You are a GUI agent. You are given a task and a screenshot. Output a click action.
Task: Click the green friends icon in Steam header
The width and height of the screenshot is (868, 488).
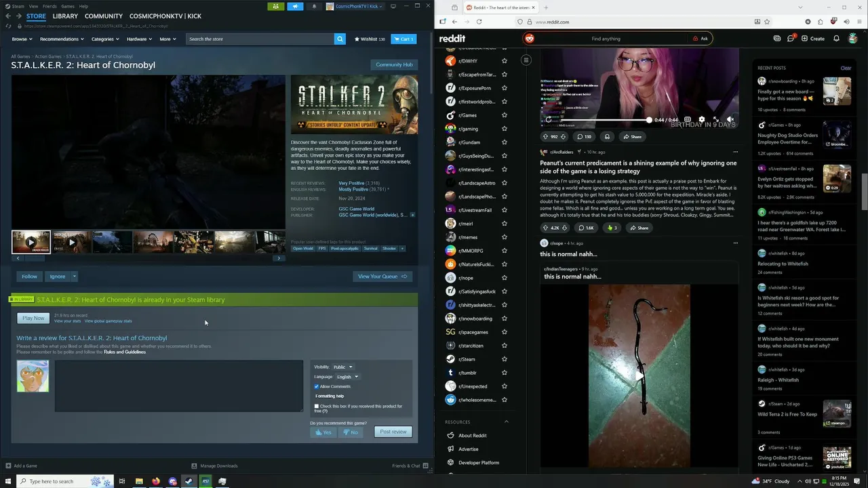click(276, 6)
